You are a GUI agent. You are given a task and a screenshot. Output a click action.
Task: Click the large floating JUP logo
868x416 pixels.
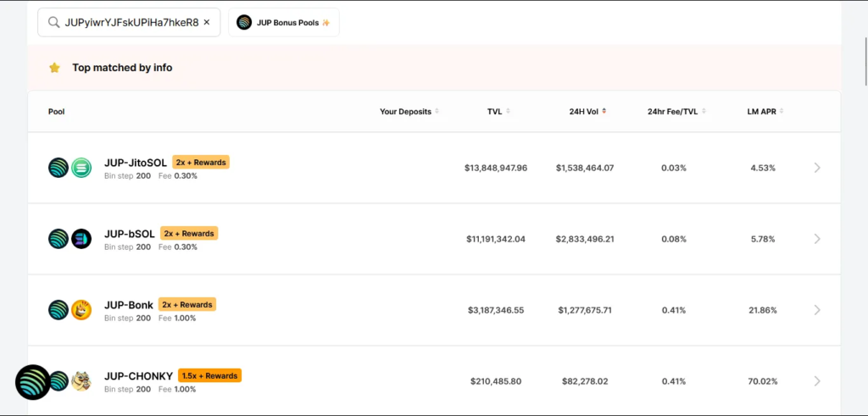coord(33,382)
